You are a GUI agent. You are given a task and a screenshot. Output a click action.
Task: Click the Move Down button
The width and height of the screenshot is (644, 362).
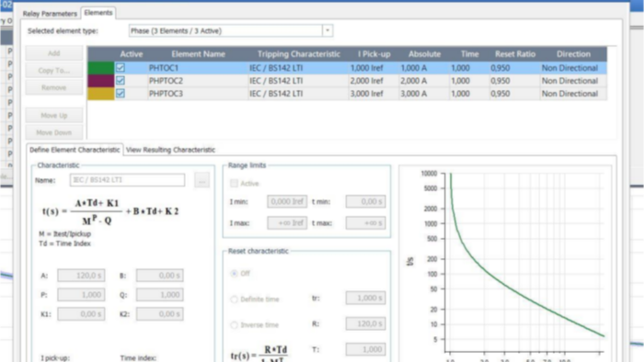click(x=53, y=132)
